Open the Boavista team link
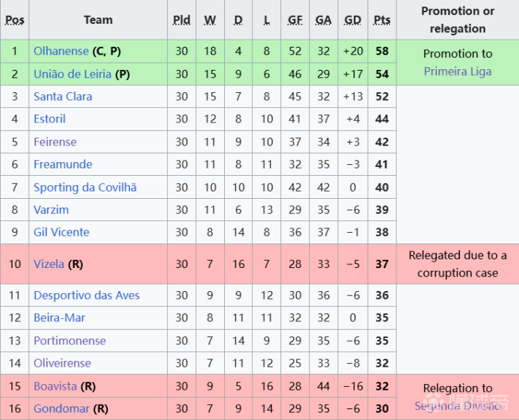The image size is (519, 420). [x=55, y=386]
